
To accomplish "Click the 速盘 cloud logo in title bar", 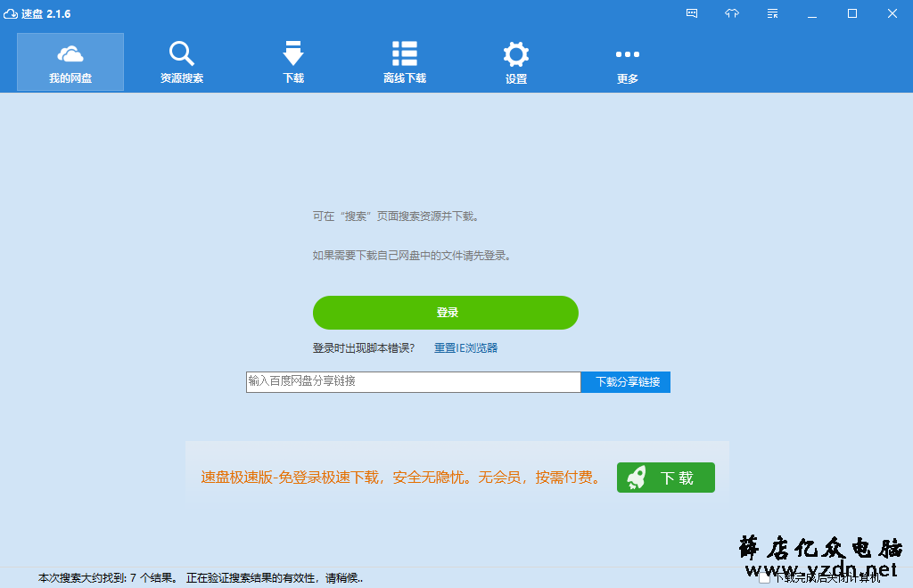I will 11,13.
